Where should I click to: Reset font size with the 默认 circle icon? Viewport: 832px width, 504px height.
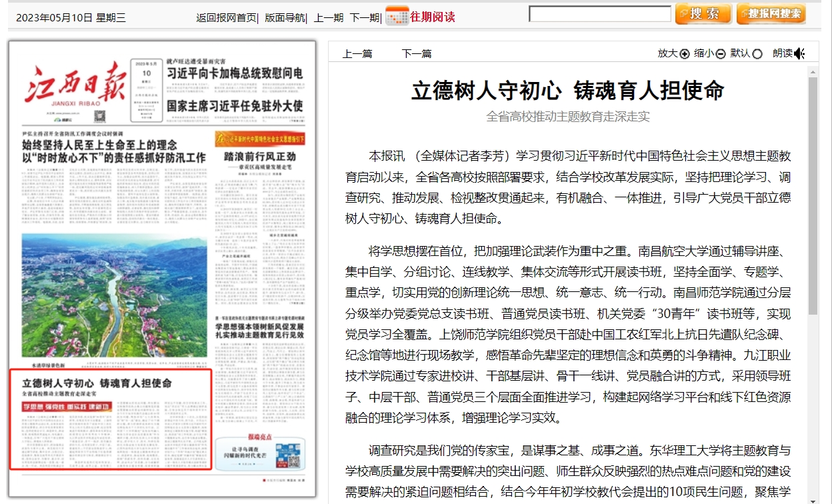coord(757,54)
